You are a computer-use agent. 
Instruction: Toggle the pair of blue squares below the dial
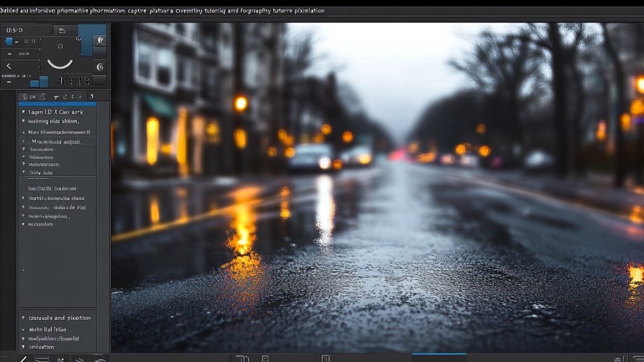[39, 82]
